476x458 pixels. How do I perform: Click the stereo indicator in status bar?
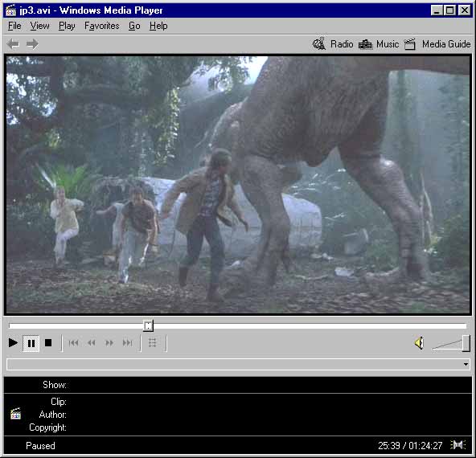[458, 445]
